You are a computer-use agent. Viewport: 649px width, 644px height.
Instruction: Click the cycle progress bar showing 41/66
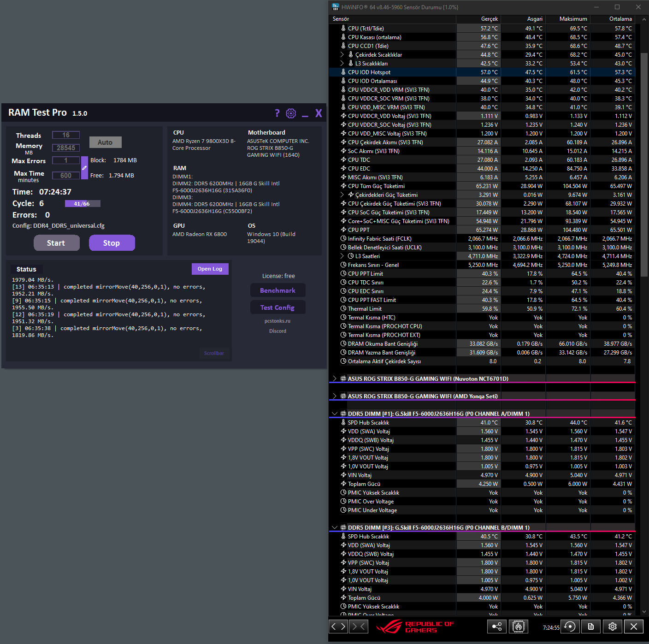(82, 204)
